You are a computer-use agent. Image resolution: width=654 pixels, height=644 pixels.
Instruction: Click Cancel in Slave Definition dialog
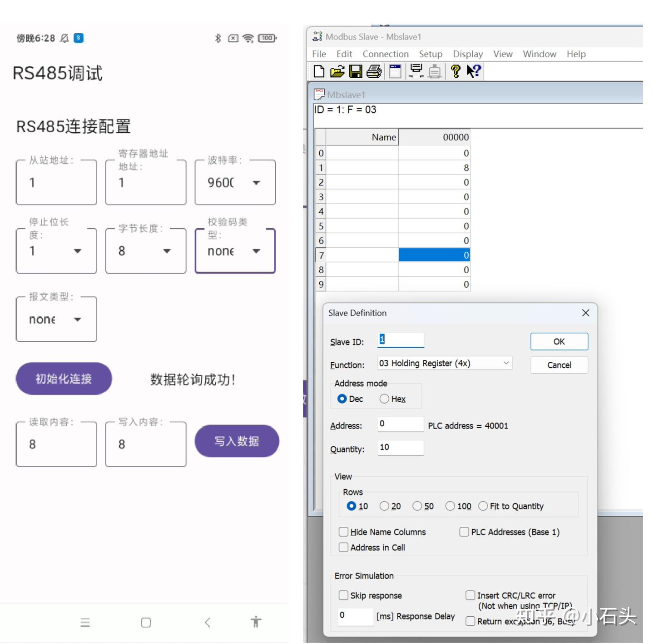pos(559,365)
